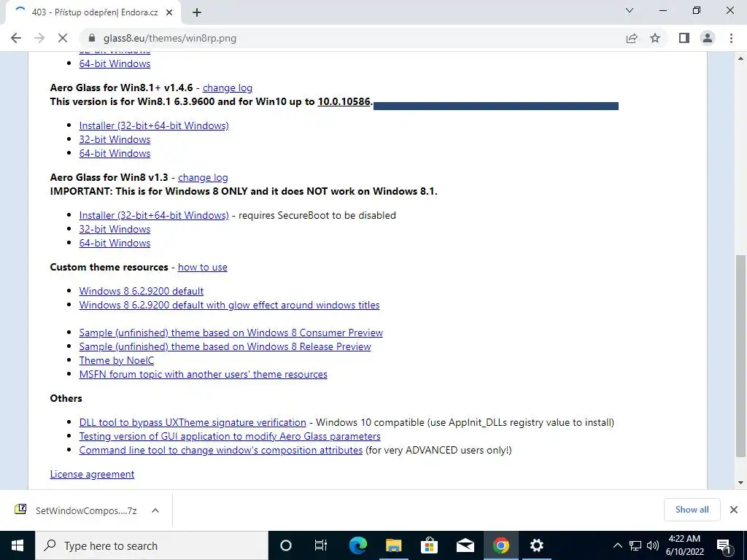Open Theme by NoelC
This screenshot has height=560, width=747.
click(x=117, y=360)
